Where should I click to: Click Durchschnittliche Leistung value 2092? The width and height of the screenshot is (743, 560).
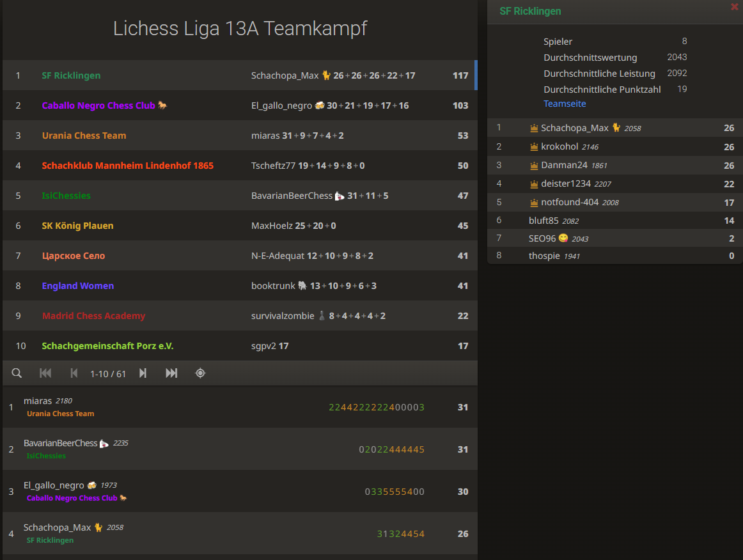677,73
